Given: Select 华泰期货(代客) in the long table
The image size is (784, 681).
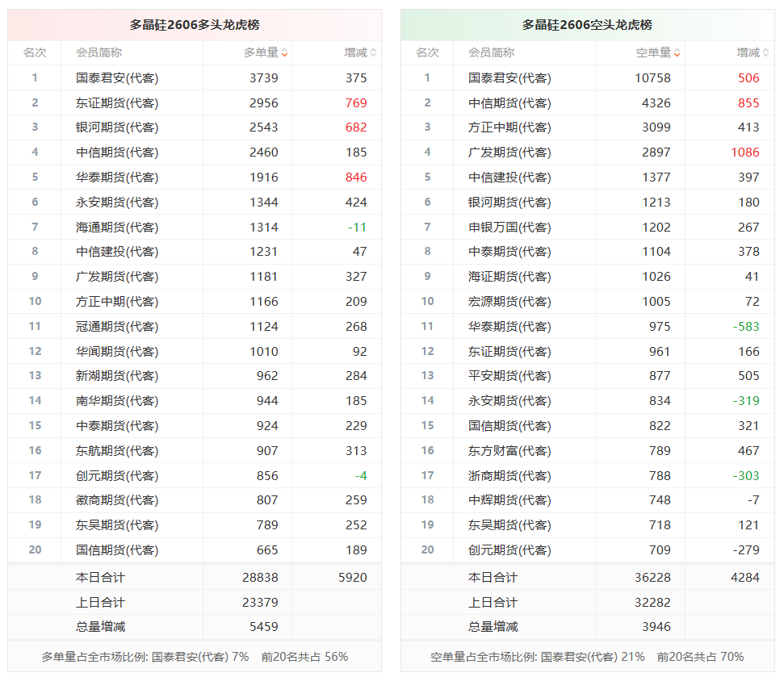Looking at the screenshot, I should point(117,178).
